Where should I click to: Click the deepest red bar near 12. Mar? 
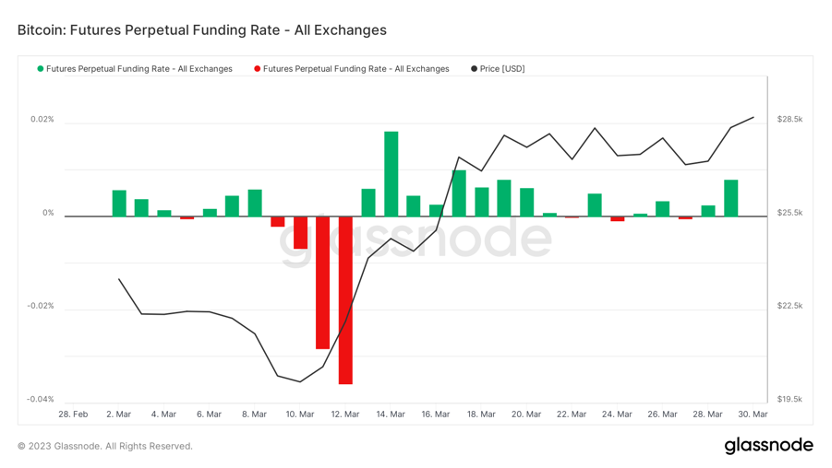coord(345,300)
